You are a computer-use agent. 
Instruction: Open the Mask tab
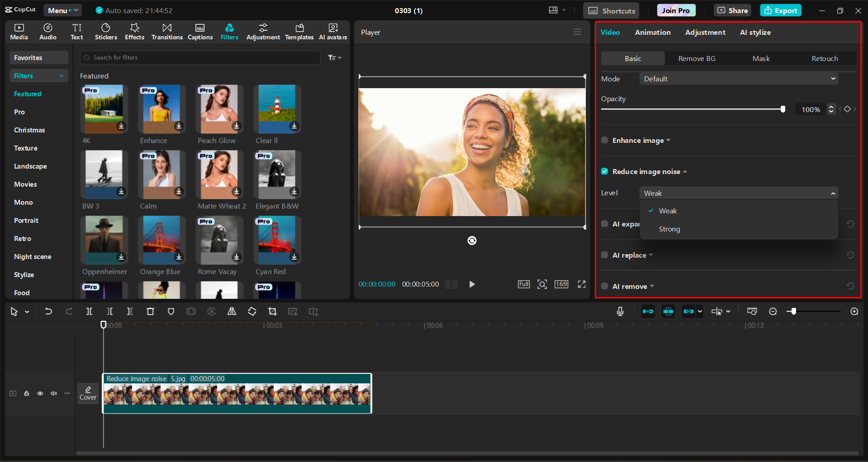click(761, 58)
